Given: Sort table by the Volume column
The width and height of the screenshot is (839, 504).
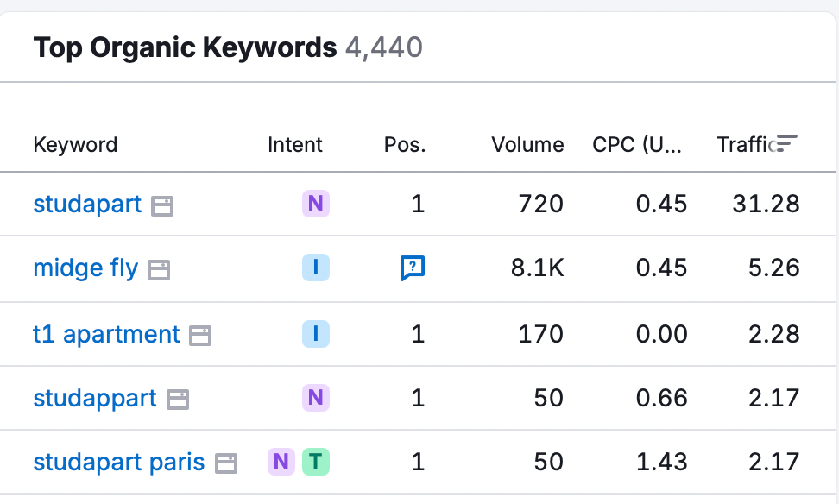Looking at the screenshot, I should (x=527, y=145).
